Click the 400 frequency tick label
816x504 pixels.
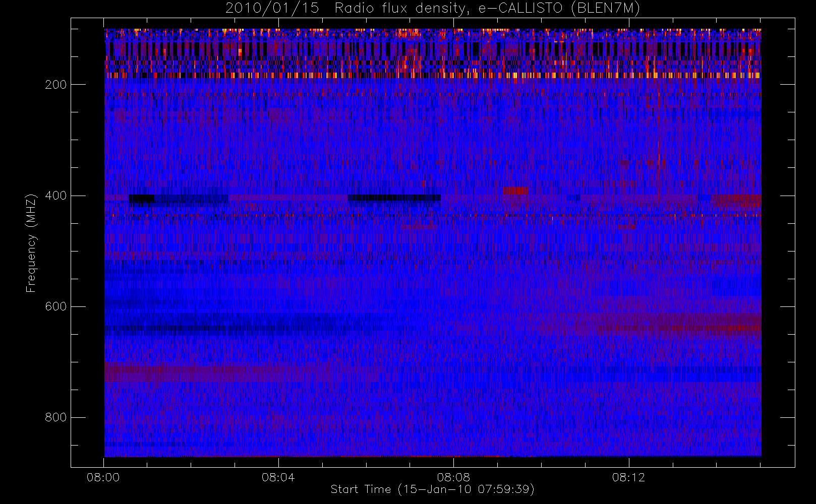(55, 196)
